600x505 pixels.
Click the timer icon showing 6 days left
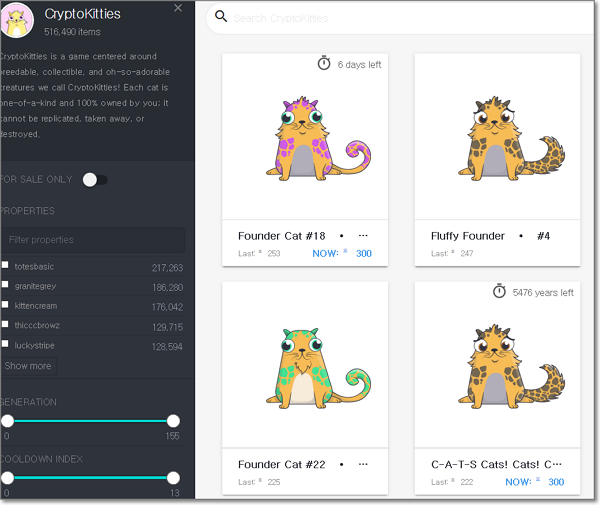tap(324, 64)
